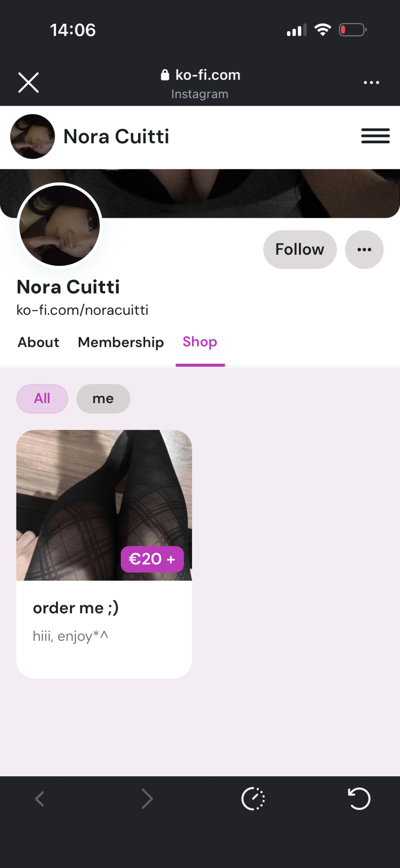Tap the dashed circle browser toolbar icon

[x=253, y=799]
